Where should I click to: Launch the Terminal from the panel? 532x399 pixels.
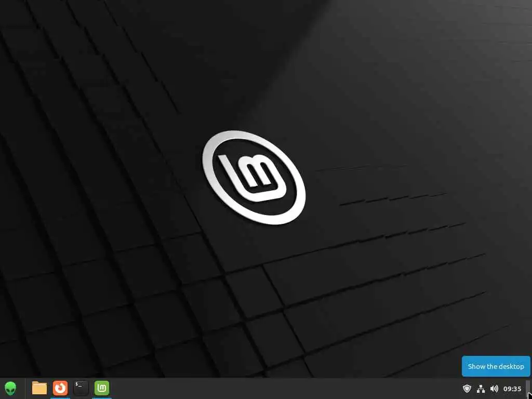(81, 388)
